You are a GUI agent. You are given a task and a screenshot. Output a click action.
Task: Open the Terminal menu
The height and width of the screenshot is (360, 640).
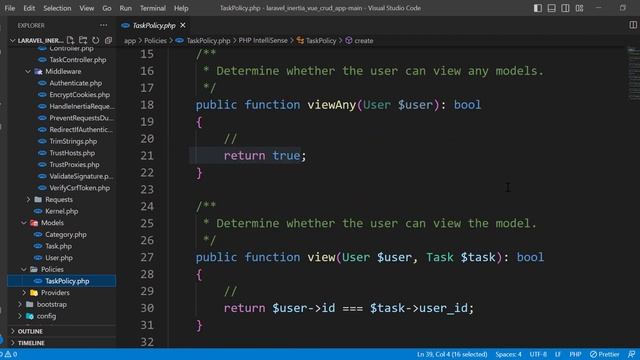point(153,8)
